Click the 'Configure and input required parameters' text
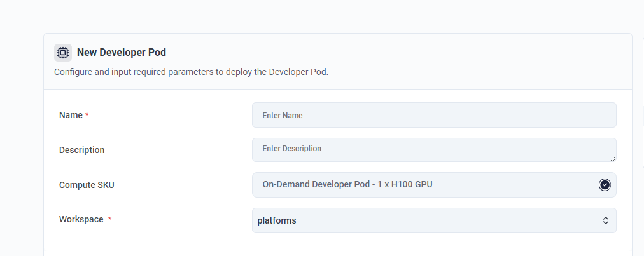 click(x=191, y=72)
